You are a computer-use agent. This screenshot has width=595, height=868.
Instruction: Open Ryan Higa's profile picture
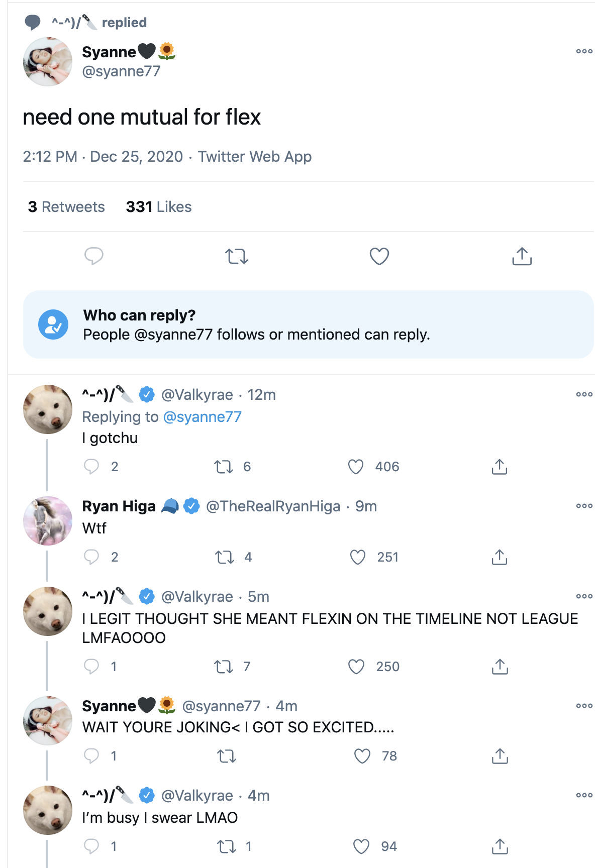[x=48, y=521]
